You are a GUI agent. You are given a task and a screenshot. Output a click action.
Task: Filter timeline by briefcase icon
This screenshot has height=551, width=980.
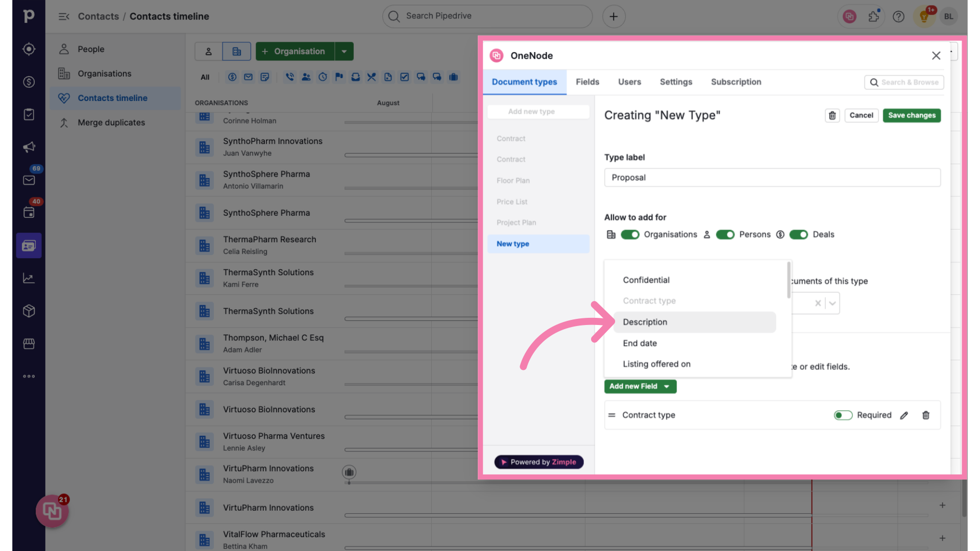tap(453, 77)
